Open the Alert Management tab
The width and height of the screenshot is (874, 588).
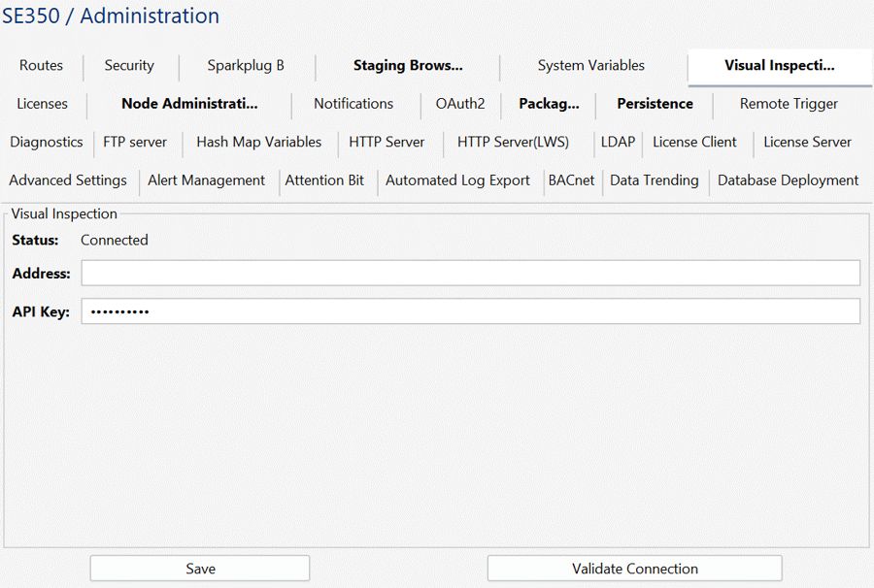pos(206,181)
